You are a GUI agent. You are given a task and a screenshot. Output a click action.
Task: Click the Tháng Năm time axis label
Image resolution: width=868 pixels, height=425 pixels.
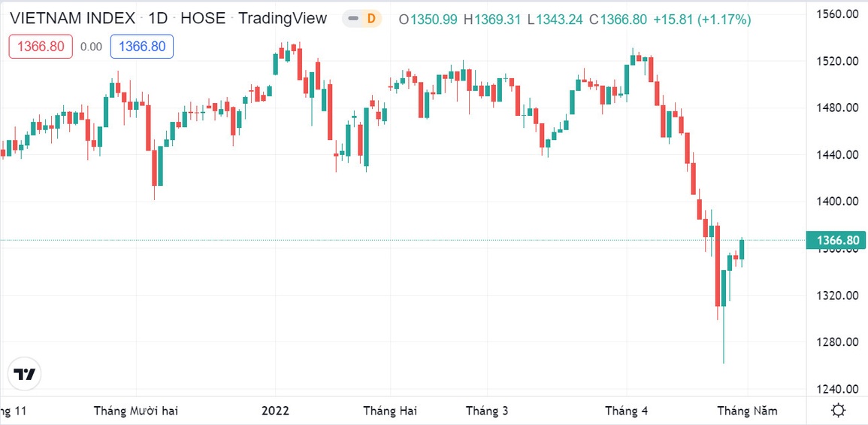[x=747, y=411]
